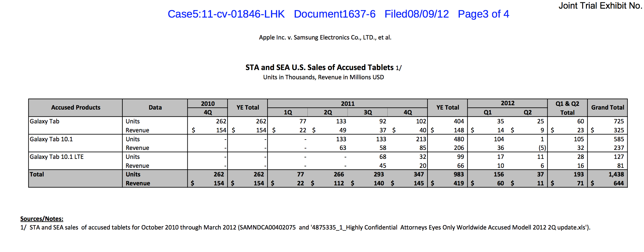Click the overall grand total units 1,438

tap(616, 174)
